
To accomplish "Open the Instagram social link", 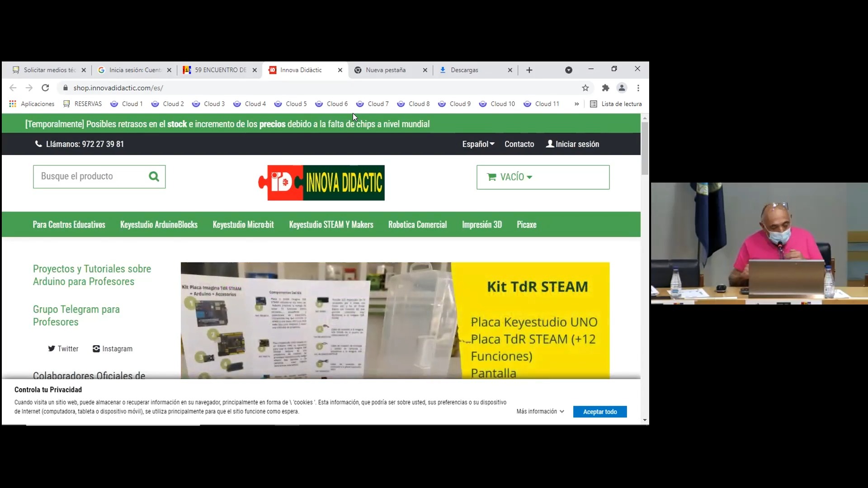I will tap(113, 349).
